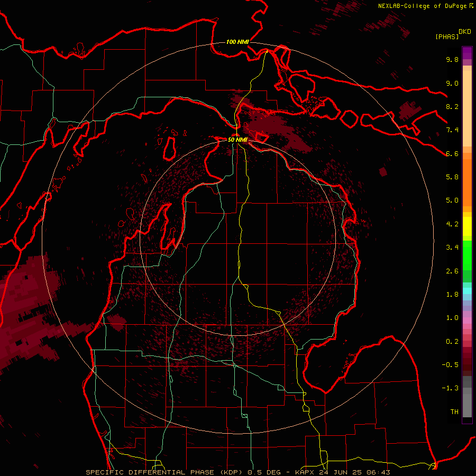Click the TH threshold label on the scale
Image resolution: width=476 pixels, height=476 pixels.
(454, 412)
